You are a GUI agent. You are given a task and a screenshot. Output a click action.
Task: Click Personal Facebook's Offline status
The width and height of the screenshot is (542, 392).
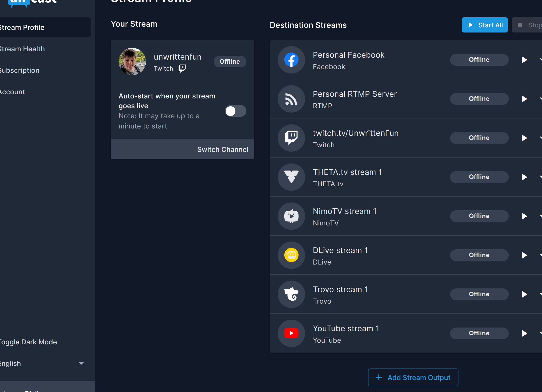click(479, 60)
